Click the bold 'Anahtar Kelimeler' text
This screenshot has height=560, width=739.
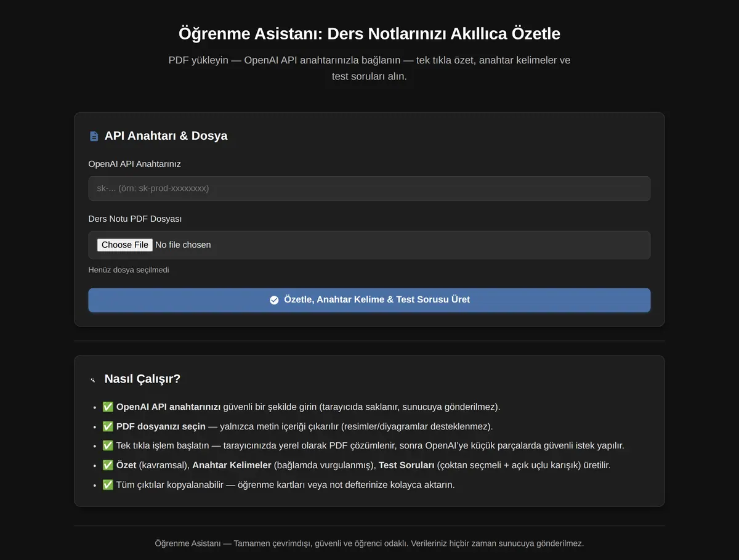click(232, 465)
